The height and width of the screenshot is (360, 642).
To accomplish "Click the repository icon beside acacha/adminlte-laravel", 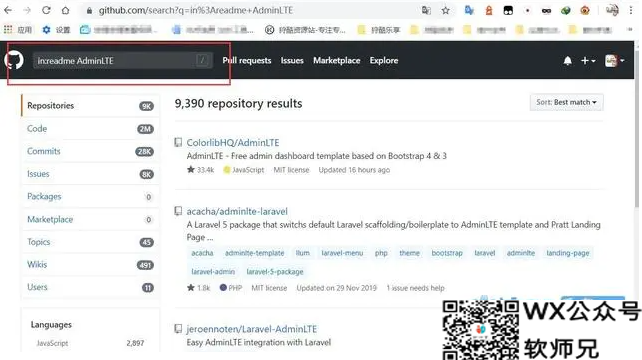I will [x=178, y=211].
